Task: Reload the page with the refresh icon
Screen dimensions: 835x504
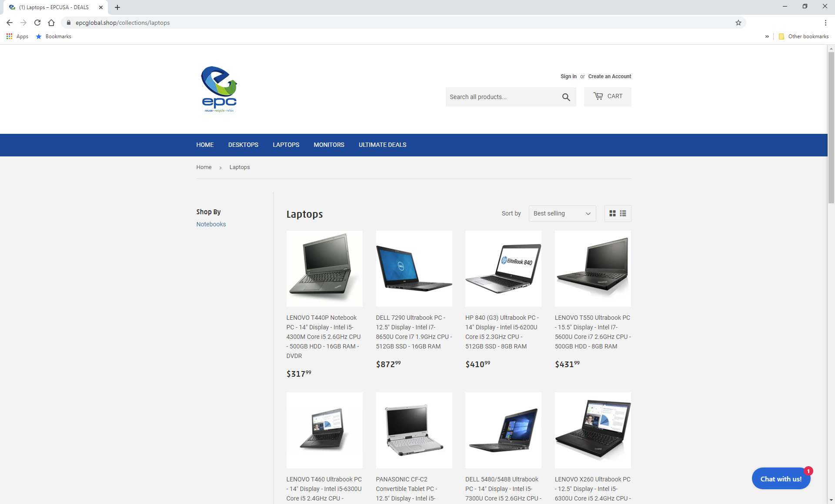Action: tap(37, 23)
